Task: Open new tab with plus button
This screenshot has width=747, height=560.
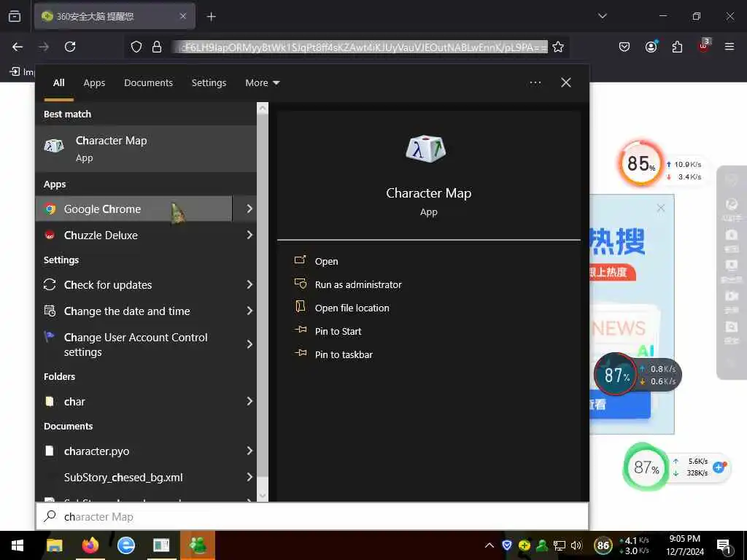Action: coord(211,17)
